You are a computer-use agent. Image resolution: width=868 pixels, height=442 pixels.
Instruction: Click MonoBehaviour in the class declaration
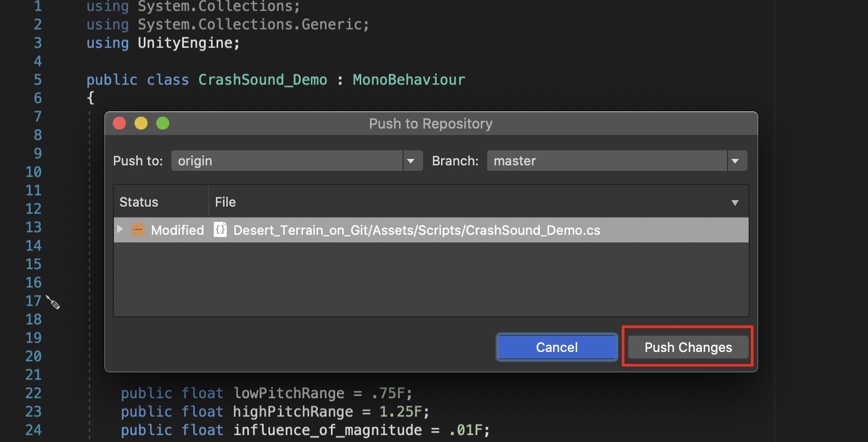409,80
